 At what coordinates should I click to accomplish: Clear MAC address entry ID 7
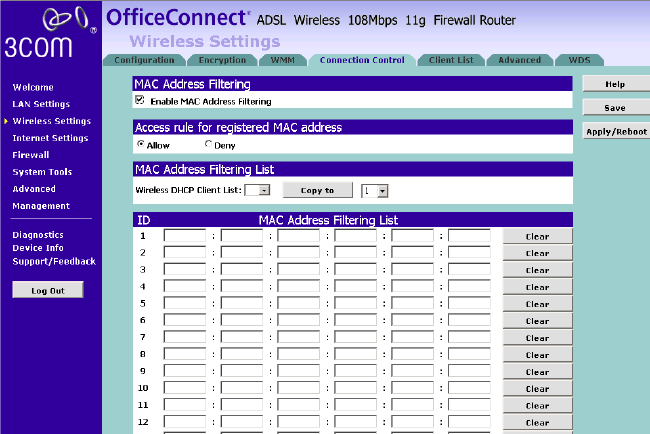pyautogui.click(x=538, y=338)
